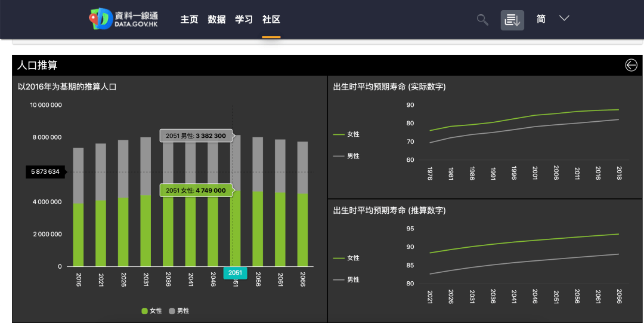Viewport: 644px width, 323px height.
Task: Toggle 男性 series in population chart legend
Action: (180, 311)
